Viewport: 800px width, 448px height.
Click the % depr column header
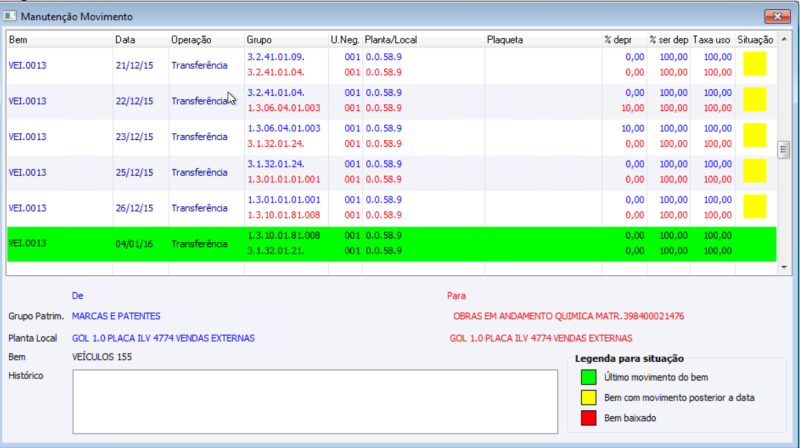pos(624,40)
